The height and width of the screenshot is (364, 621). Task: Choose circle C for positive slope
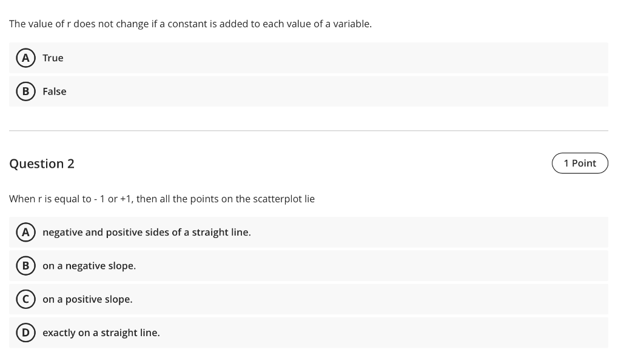tap(25, 299)
